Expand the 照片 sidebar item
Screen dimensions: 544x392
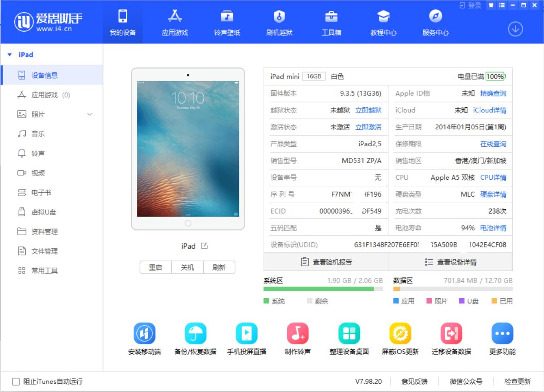tap(90, 114)
